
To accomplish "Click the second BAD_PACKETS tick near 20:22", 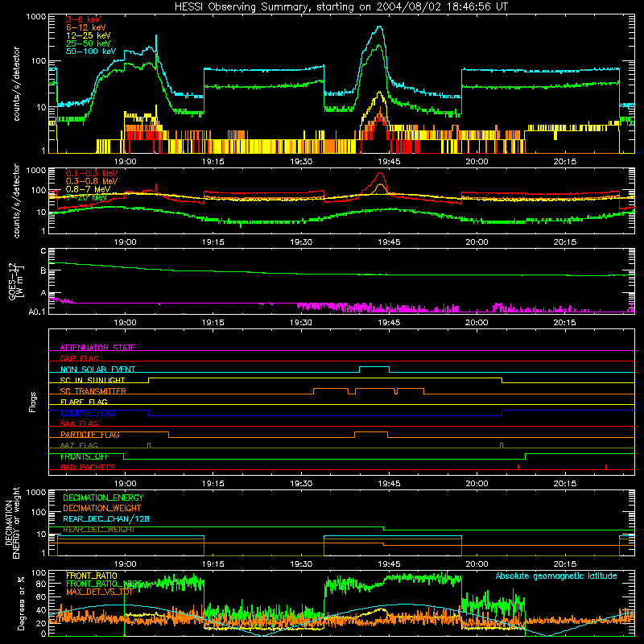I will tap(606, 467).
